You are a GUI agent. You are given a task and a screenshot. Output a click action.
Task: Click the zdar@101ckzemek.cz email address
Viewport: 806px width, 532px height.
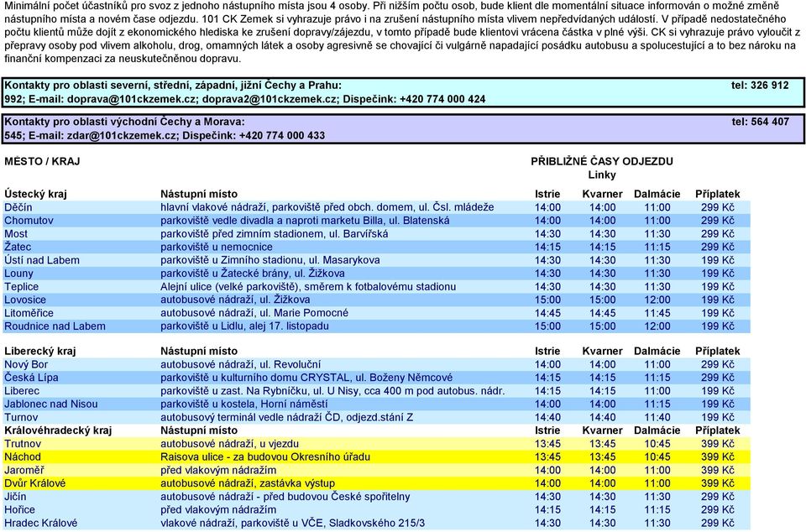pyautogui.click(x=121, y=136)
